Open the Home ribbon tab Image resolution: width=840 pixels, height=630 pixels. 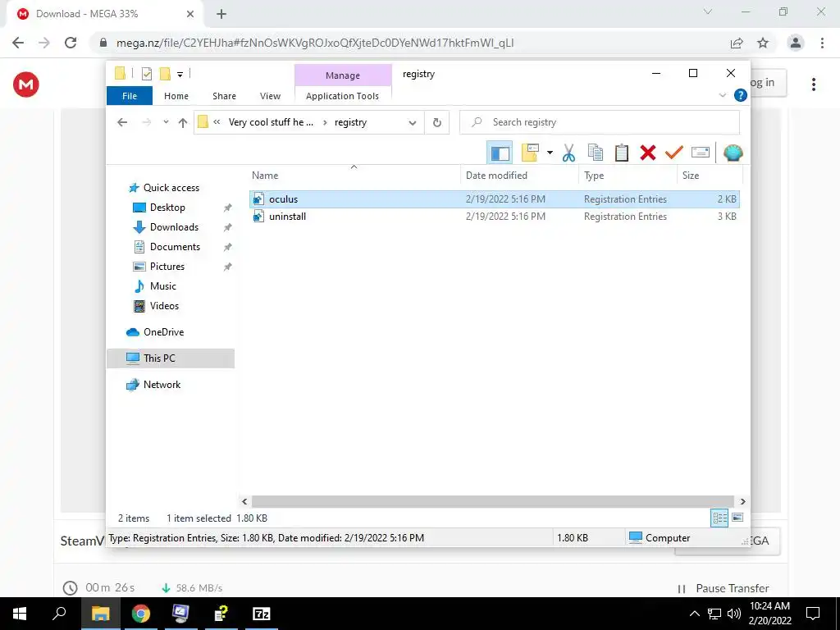point(176,96)
